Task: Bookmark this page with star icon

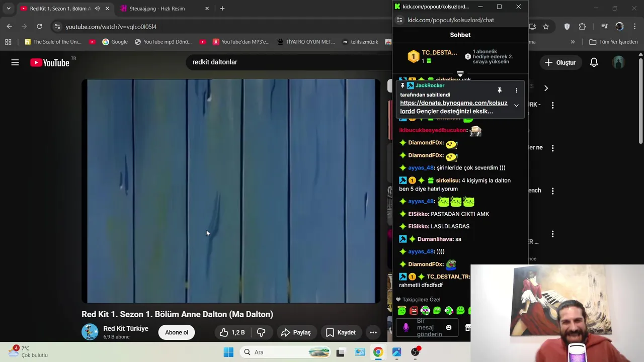Action: coord(545,26)
